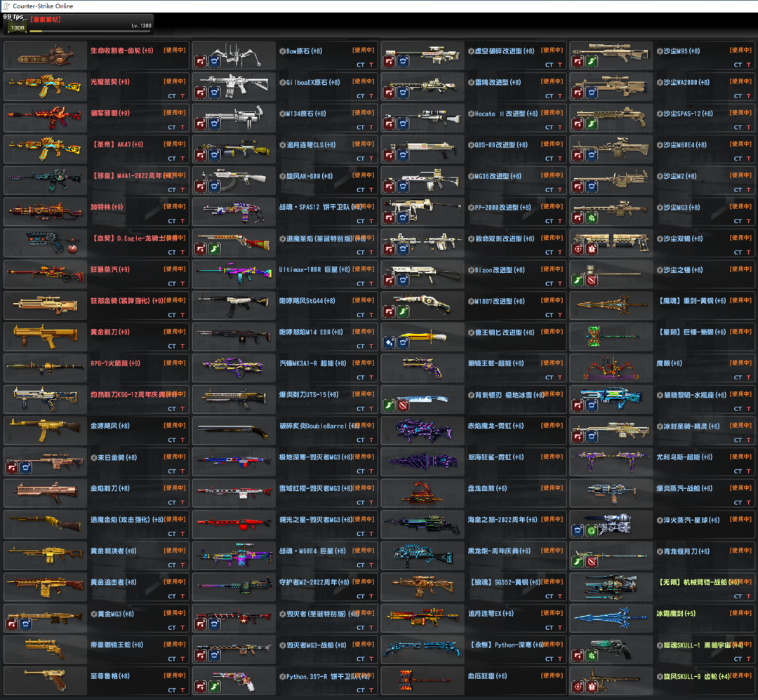758x700 pixels.
Task: Click blue reload badge on 追月连弩CLS thumbnail
Action: pos(215,156)
